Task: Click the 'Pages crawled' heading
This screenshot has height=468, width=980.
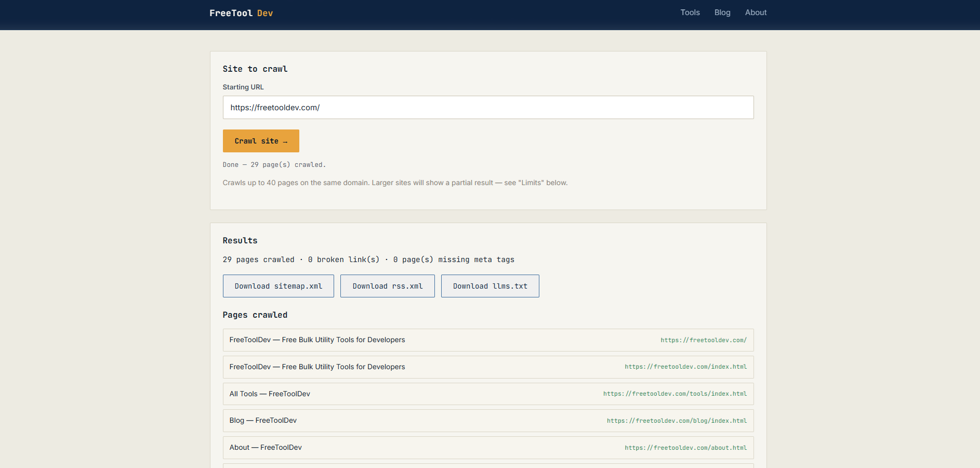Action: coord(255,315)
